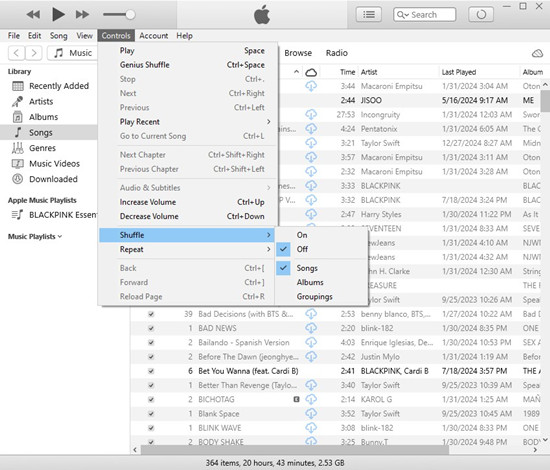550x470 pixels.
Task: Uncheck the BLINK WAVE checkbox
Action: [151, 428]
